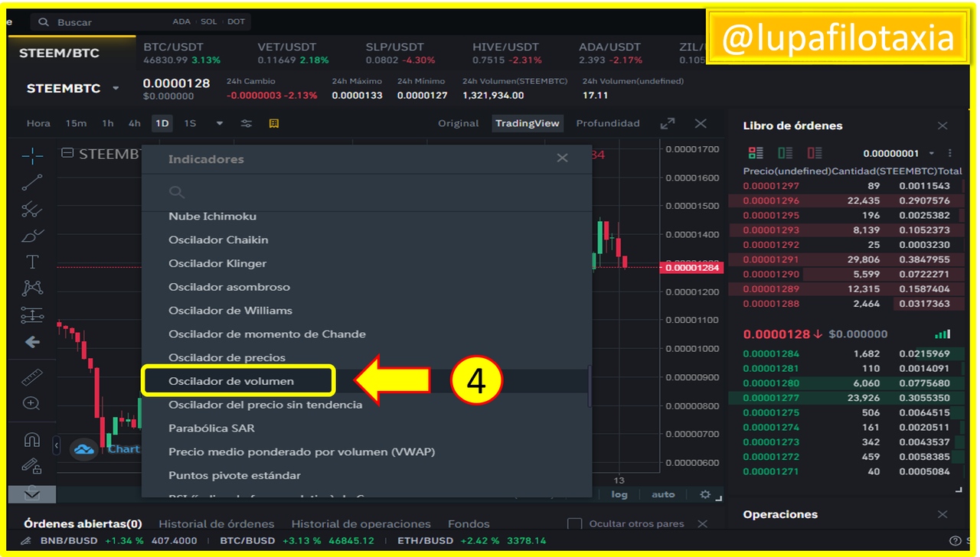Choose Puntos pivote estándar indicator
The height and width of the screenshot is (557, 980).
point(234,475)
